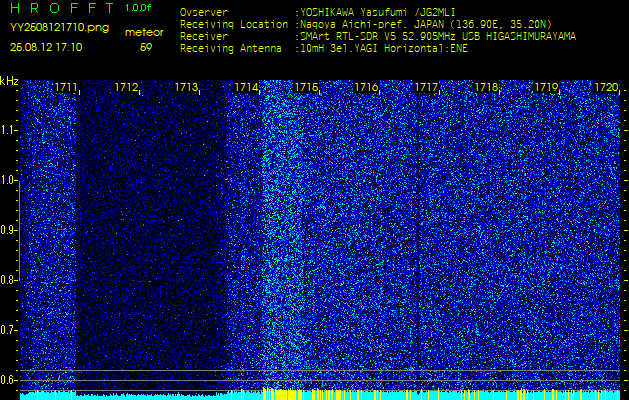The width and height of the screenshot is (629, 400).
Task: Click the 'meteor' counter label
Action: click(144, 33)
